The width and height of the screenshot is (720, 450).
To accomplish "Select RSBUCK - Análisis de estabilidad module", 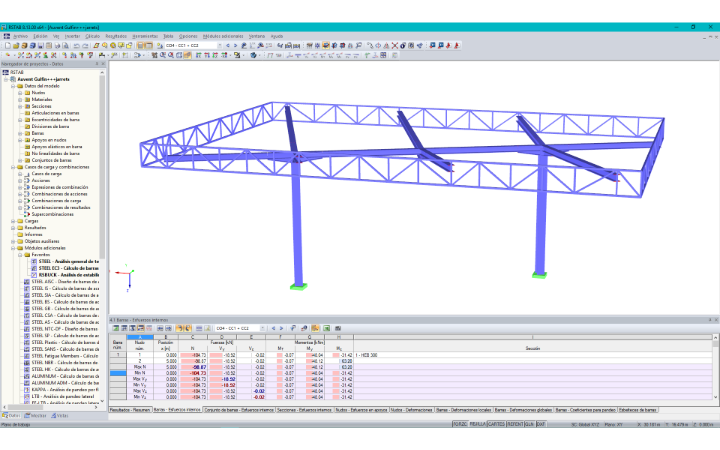I will [69, 275].
